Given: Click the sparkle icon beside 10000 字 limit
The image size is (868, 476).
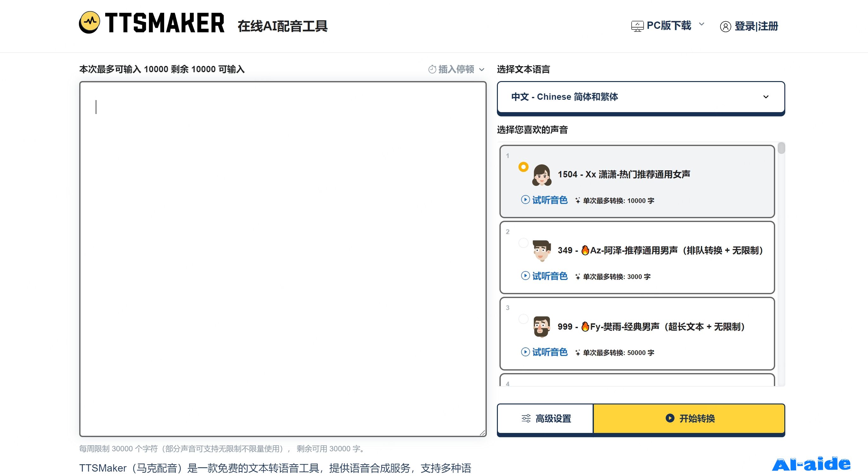Looking at the screenshot, I should pyautogui.click(x=577, y=200).
